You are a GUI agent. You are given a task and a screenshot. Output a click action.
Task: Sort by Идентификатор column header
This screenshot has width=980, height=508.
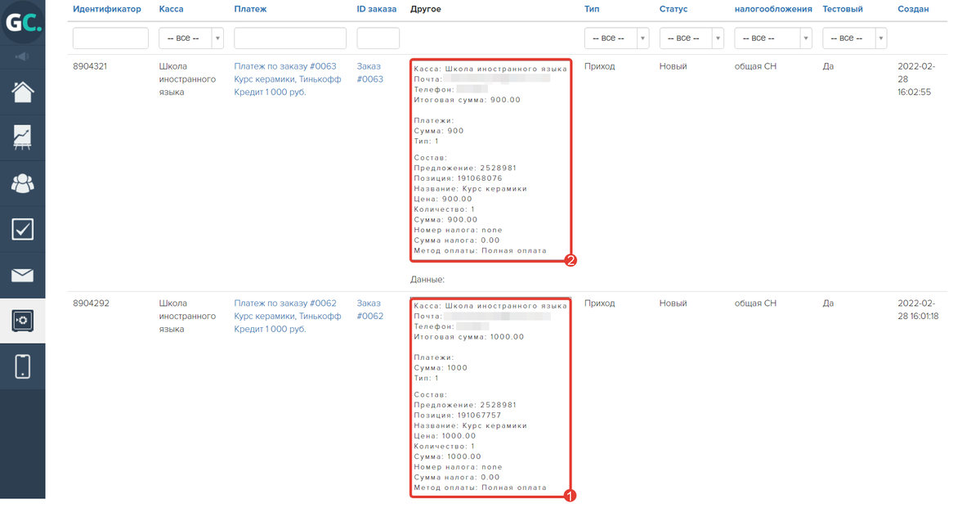(107, 9)
